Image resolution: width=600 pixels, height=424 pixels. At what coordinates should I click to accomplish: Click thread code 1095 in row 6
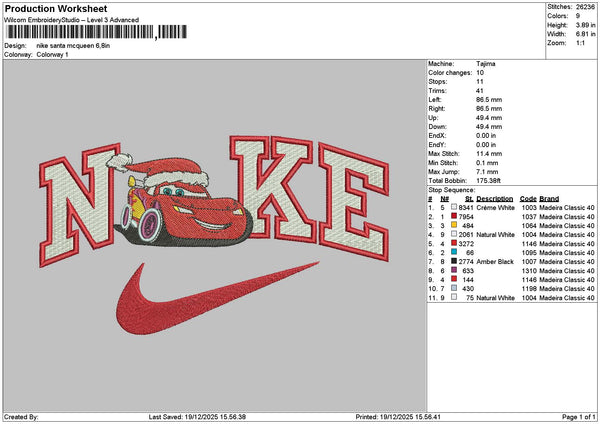click(x=529, y=253)
